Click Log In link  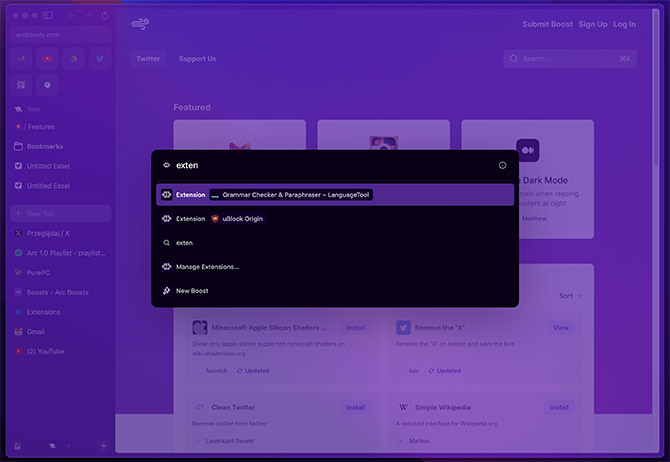coord(624,24)
